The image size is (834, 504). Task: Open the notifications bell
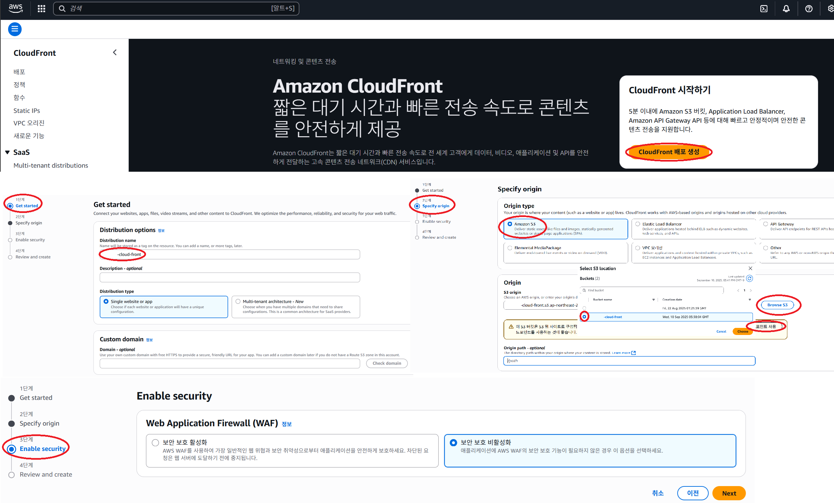(x=786, y=8)
